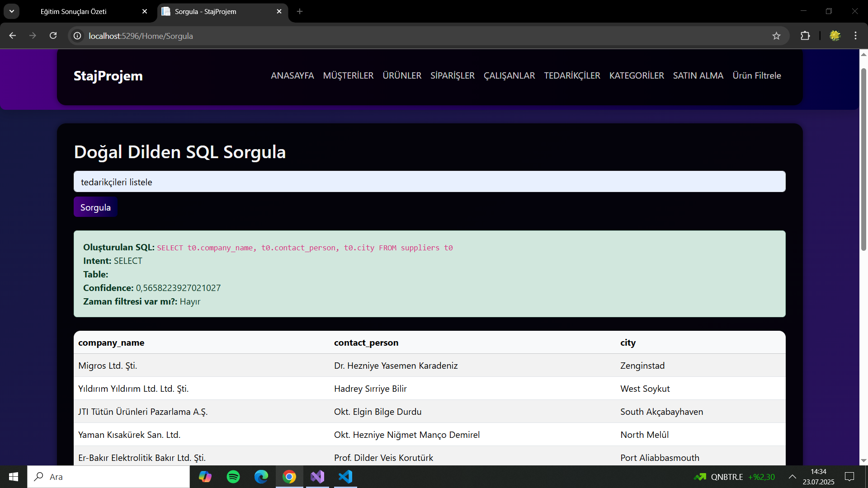Switch to the Eğitim Sonuçları Özeti tab
Viewport: 868px width, 488px height.
(74, 11)
